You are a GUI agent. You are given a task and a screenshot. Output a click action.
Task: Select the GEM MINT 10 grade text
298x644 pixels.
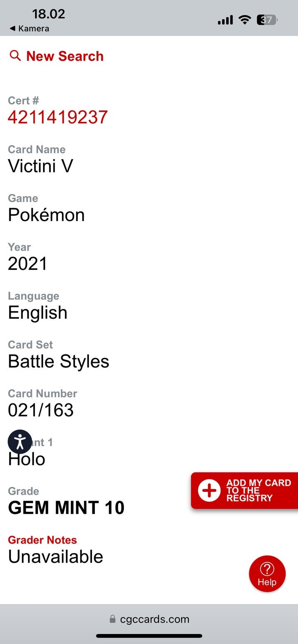66,508
